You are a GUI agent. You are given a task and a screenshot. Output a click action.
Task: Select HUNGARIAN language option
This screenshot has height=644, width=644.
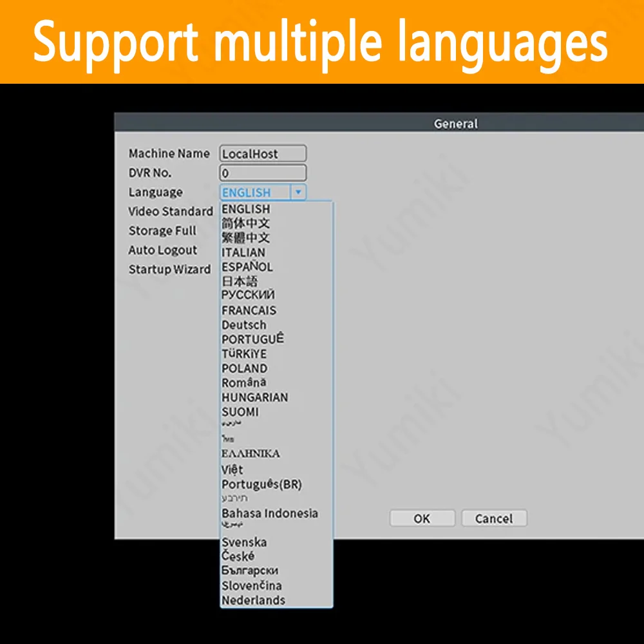[254, 397]
